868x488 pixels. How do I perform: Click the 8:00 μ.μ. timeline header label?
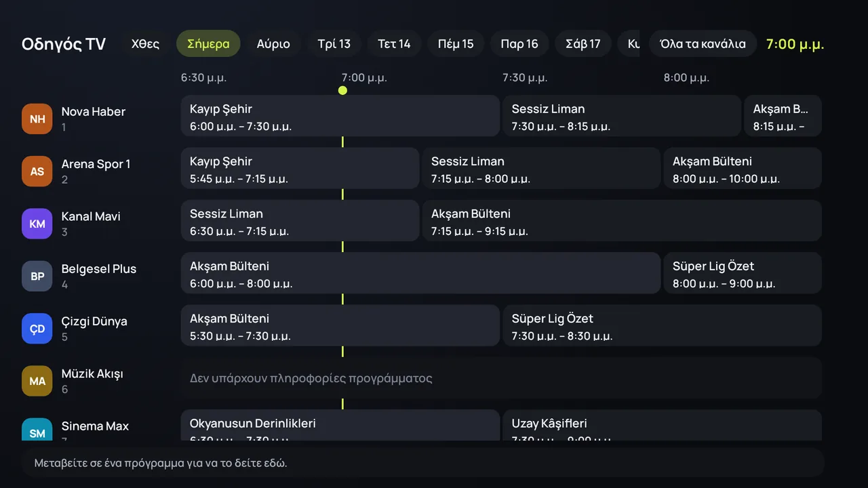pos(686,78)
